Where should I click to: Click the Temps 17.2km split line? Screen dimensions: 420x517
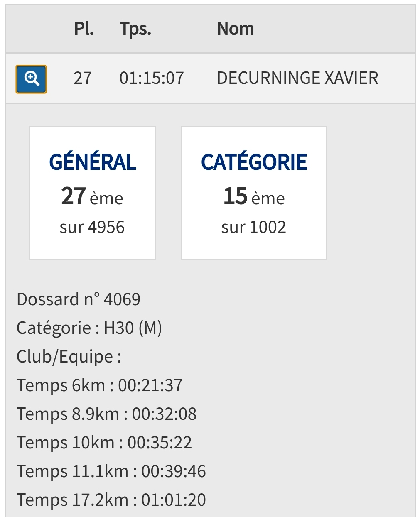111,500
